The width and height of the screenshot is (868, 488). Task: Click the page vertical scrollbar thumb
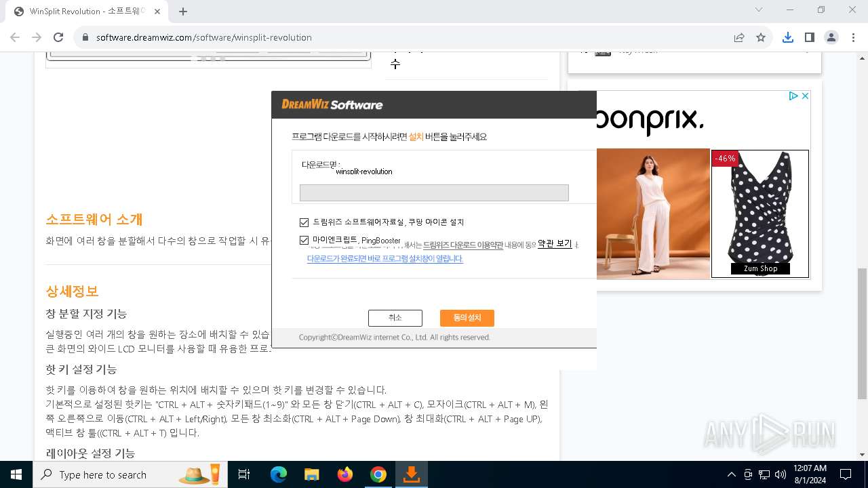[862, 334]
